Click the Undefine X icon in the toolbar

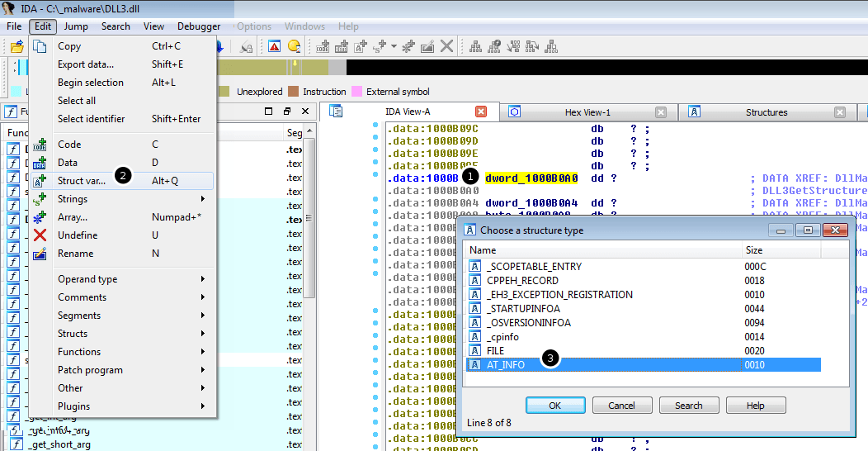[x=446, y=47]
